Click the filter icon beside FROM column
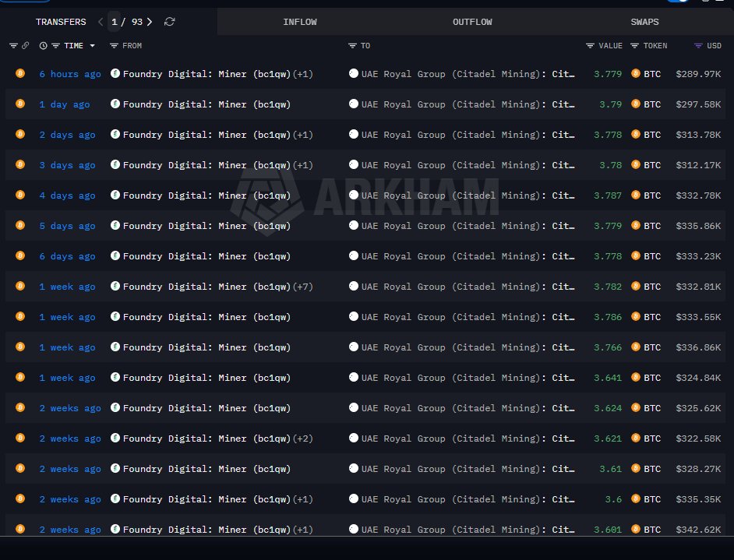 114,46
